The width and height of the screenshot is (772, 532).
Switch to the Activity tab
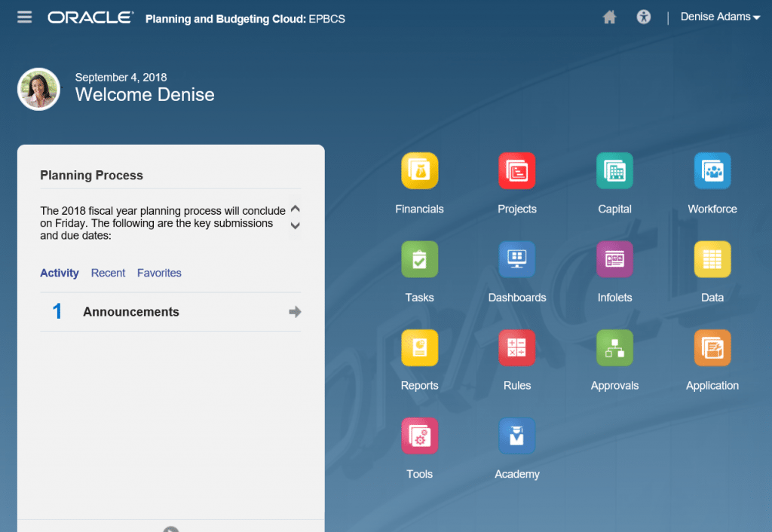[x=59, y=273]
